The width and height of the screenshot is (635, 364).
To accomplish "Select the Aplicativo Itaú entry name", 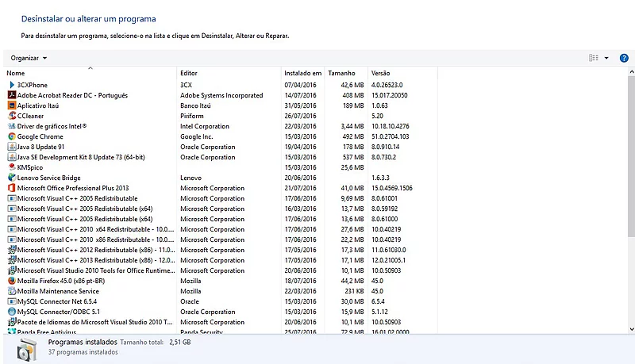I will click(x=37, y=105).
